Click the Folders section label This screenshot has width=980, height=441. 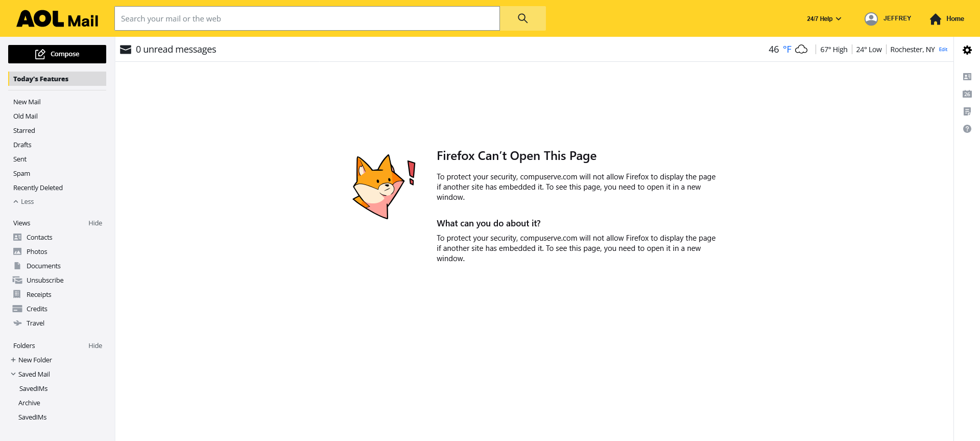coord(24,345)
